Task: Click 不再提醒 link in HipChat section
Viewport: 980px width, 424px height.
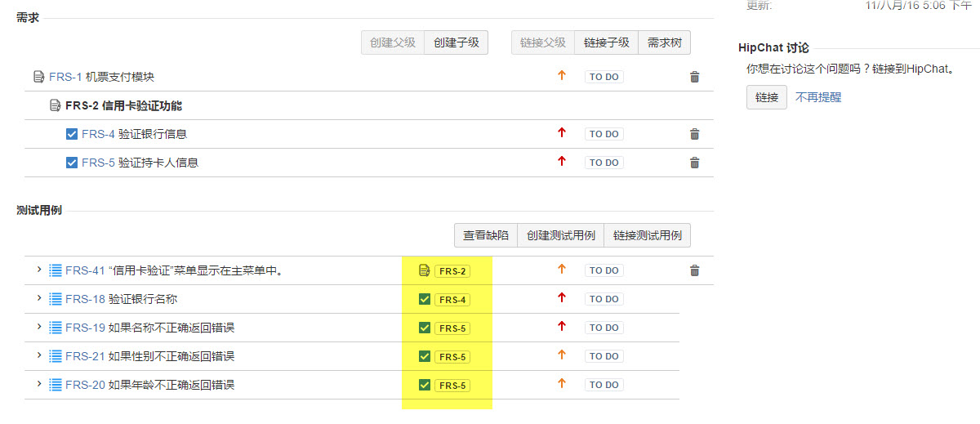Action: point(818,97)
